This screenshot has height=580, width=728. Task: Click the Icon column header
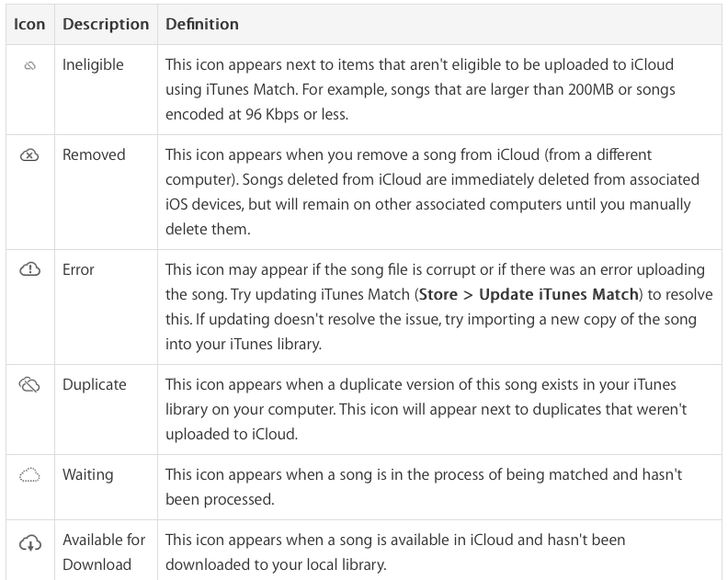coord(29,24)
